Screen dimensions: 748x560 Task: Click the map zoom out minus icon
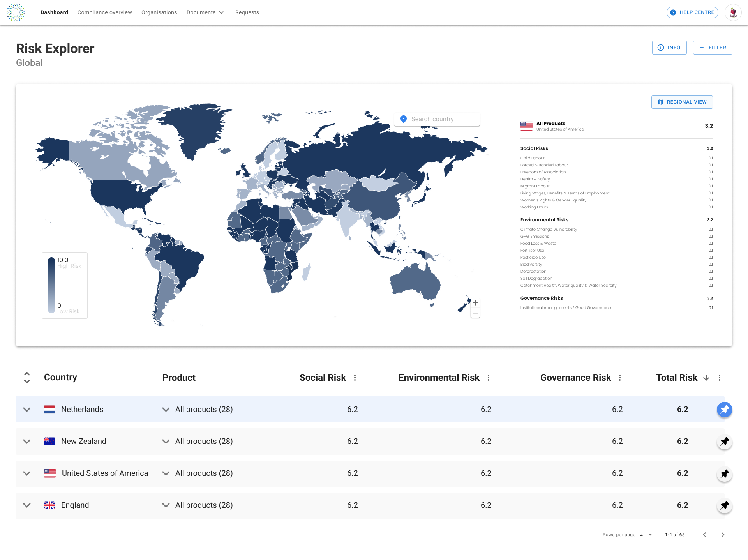[x=475, y=313]
